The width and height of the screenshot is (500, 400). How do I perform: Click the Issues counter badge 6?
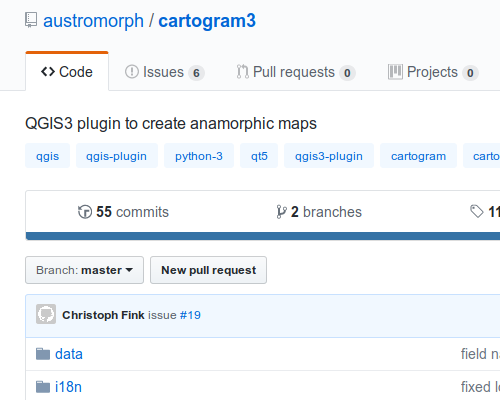196,73
